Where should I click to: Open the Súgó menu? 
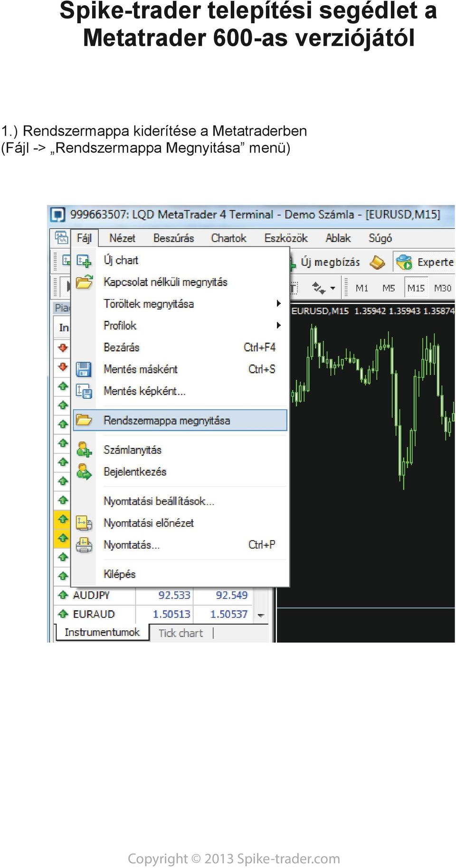click(x=380, y=238)
